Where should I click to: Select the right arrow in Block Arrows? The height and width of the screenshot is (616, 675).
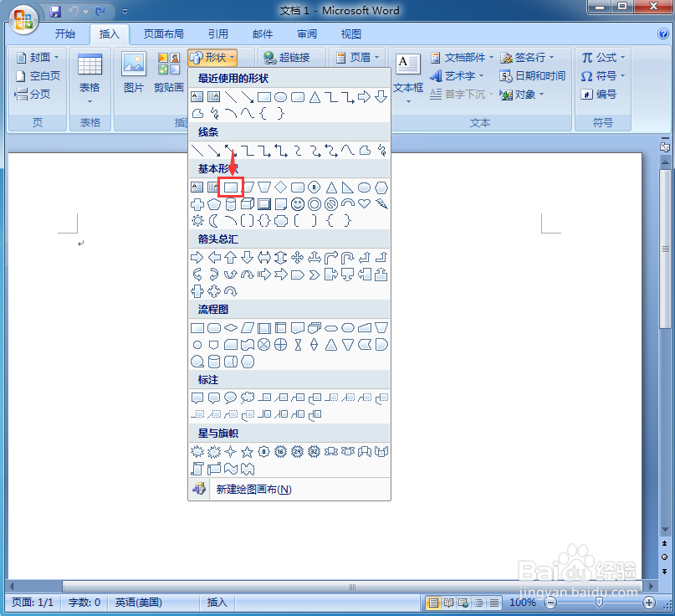click(x=197, y=258)
